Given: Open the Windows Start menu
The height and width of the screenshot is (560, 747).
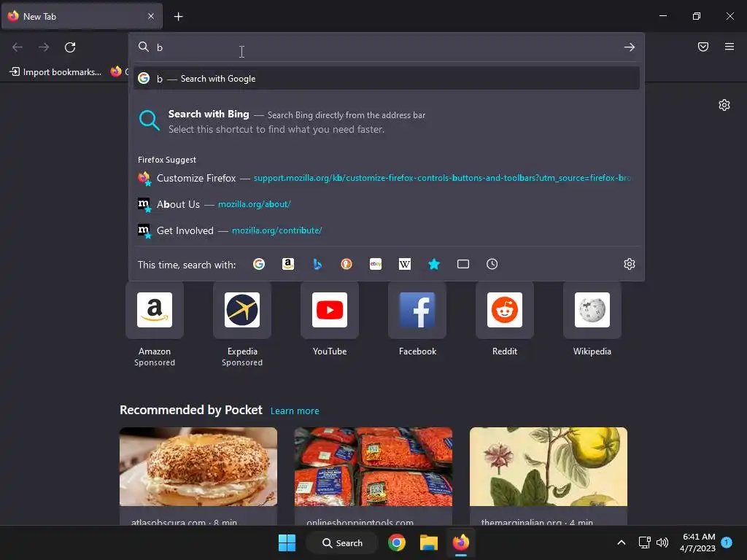Looking at the screenshot, I should pyautogui.click(x=287, y=542).
